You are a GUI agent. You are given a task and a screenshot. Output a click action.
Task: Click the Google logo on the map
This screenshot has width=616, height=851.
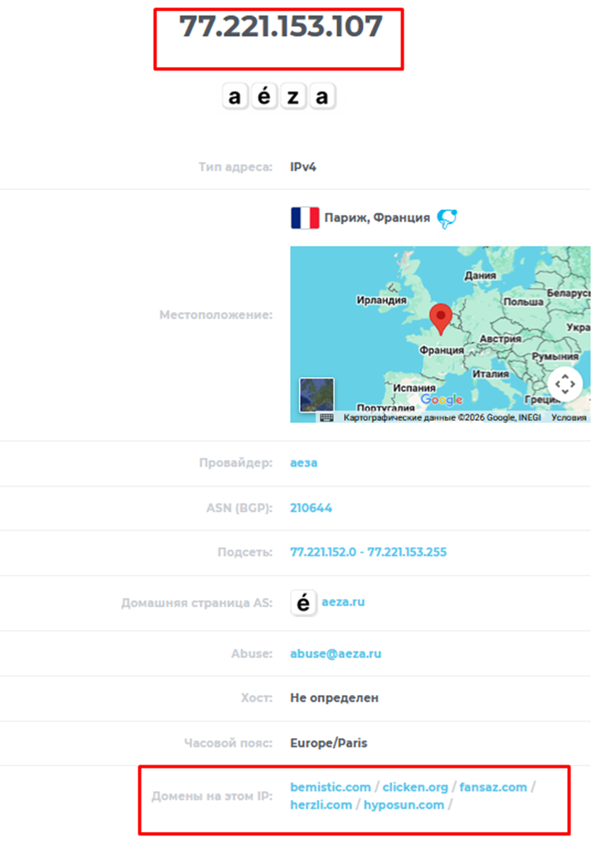(x=442, y=400)
